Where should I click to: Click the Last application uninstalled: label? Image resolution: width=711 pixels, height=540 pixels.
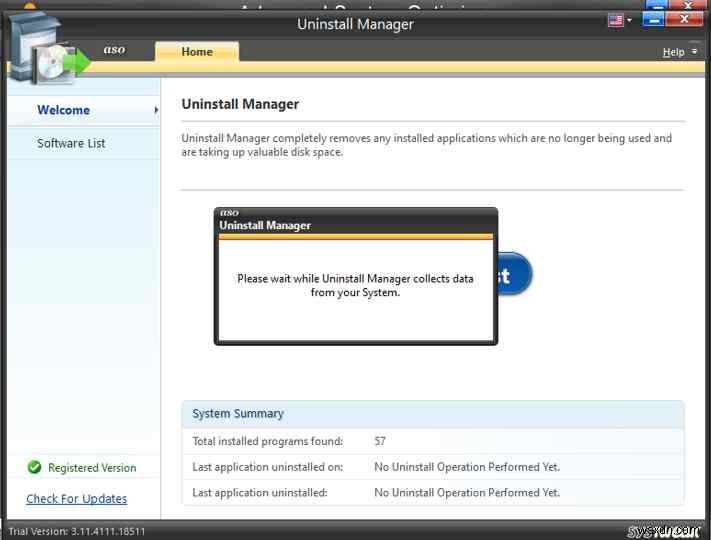point(260,492)
